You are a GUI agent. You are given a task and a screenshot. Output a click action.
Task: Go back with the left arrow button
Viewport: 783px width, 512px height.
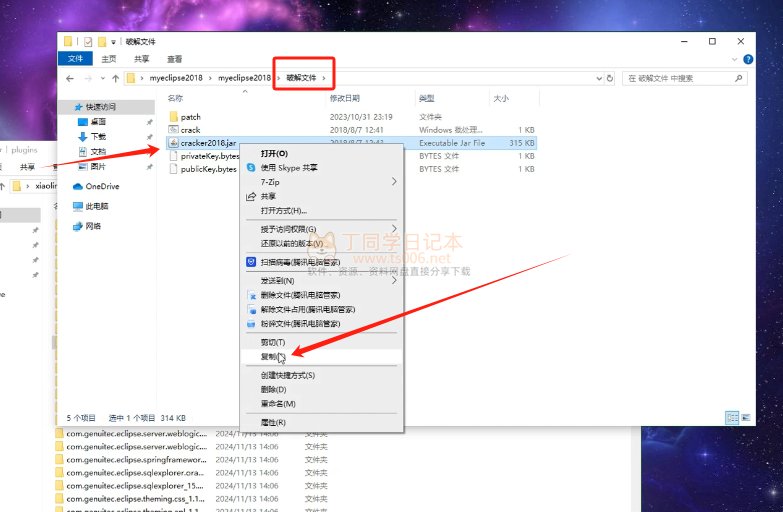[70, 78]
